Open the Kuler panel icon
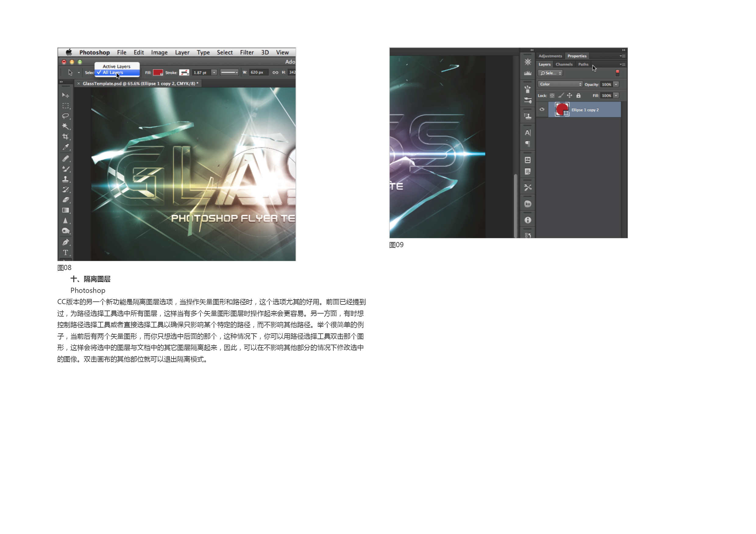Image resolution: width=756 pixels, height=534 pixels. pyautogui.click(x=527, y=204)
